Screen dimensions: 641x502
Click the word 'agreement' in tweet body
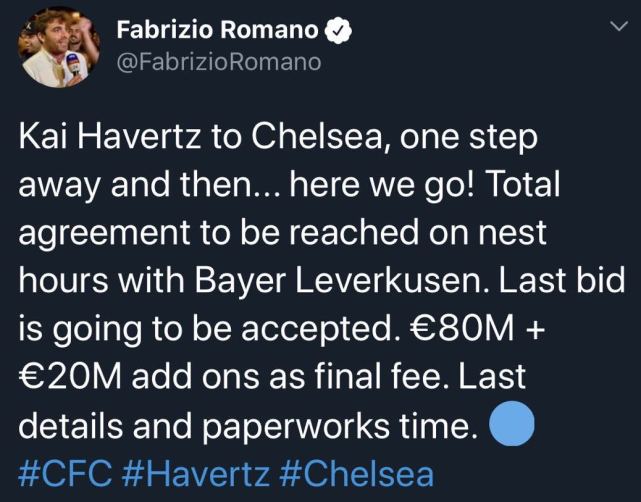tap(104, 233)
